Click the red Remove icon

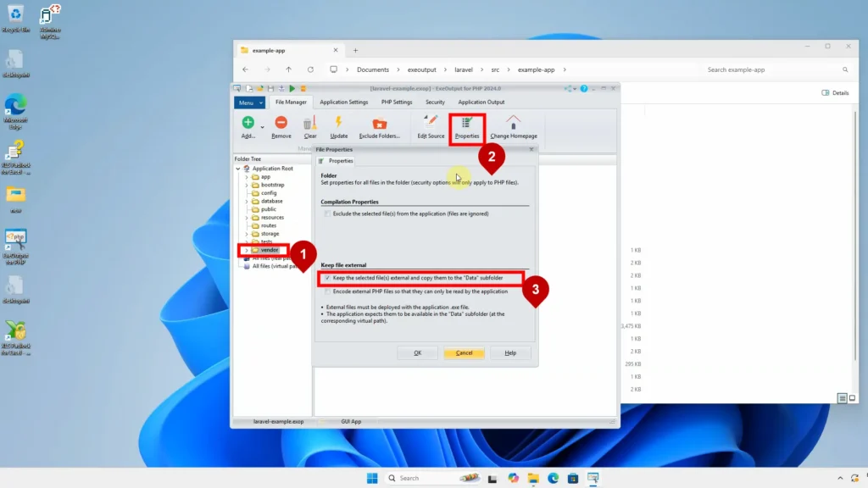[x=281, y=124]
